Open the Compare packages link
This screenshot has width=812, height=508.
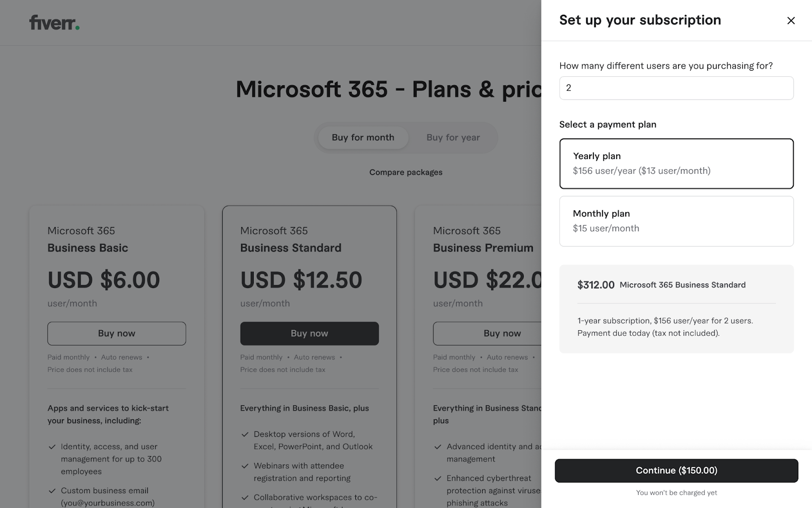pyautogui.click(x=405, y=172)
